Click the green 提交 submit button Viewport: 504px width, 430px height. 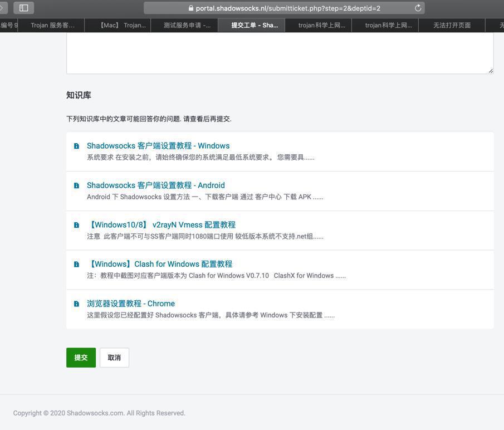[81, 358]
